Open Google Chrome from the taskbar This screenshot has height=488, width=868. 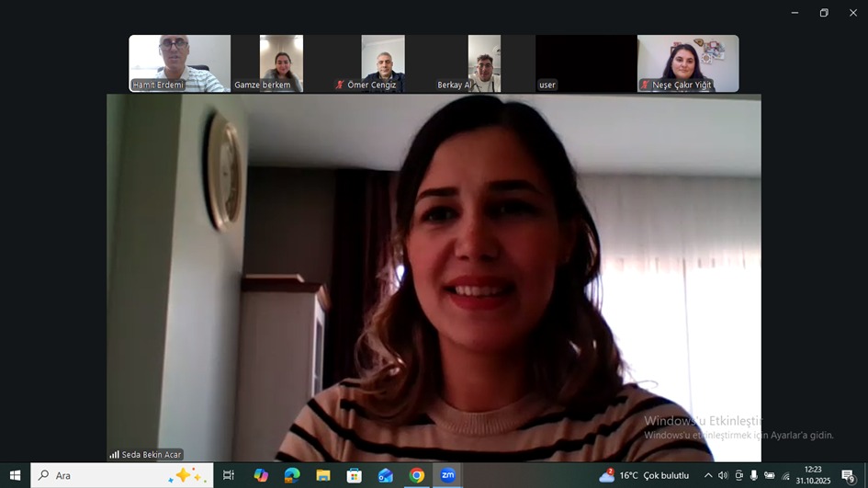[417, 475]
